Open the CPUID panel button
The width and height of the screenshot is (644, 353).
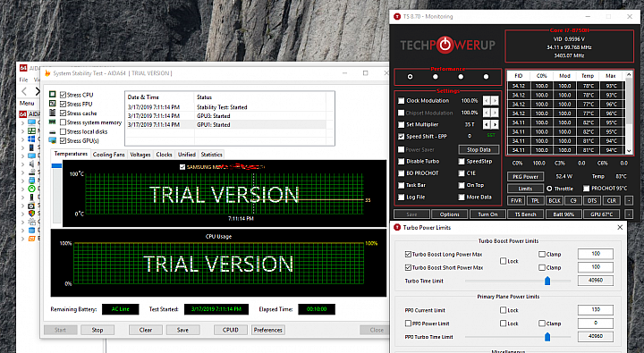tap(231, 330)
